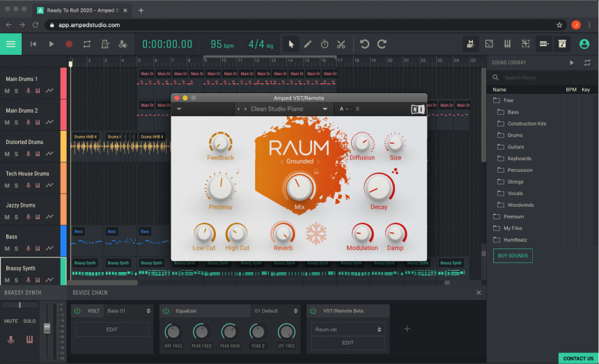Select the pencil draw tool

308,45
